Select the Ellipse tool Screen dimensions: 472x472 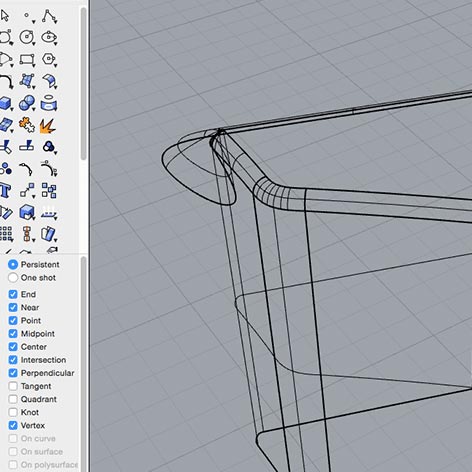49,37
